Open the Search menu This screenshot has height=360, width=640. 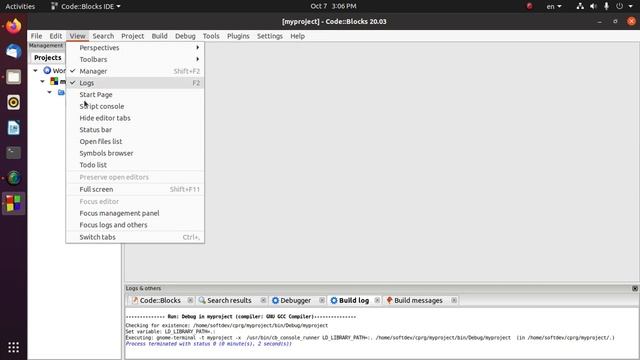tap(103, 36)
